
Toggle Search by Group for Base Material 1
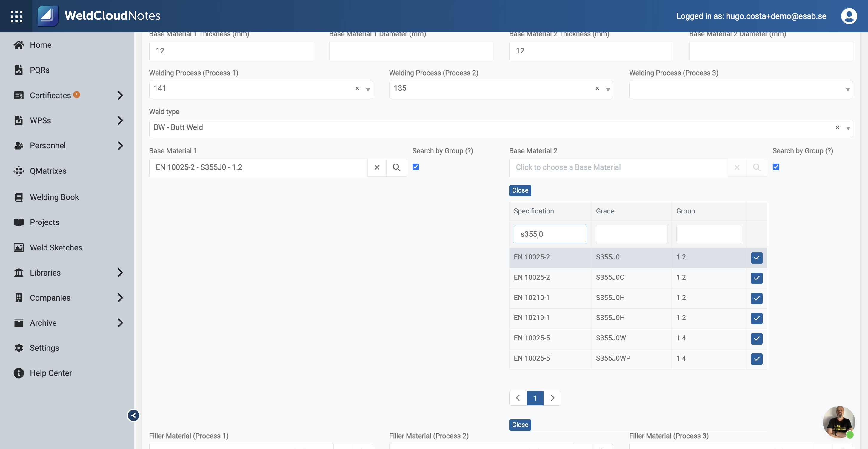(x=416, y=167)
